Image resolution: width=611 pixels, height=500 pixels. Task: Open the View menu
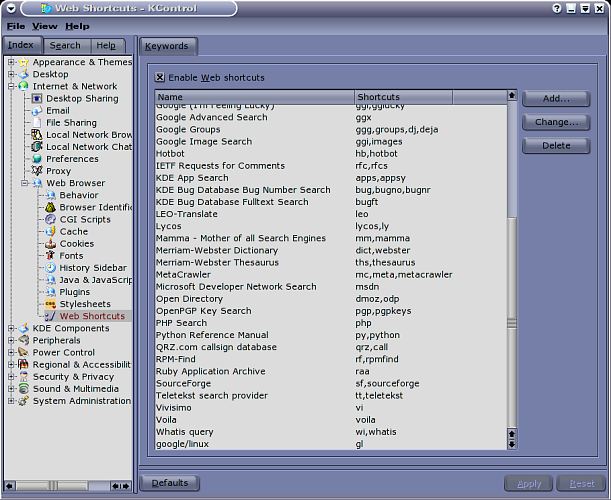coord(45,26)
